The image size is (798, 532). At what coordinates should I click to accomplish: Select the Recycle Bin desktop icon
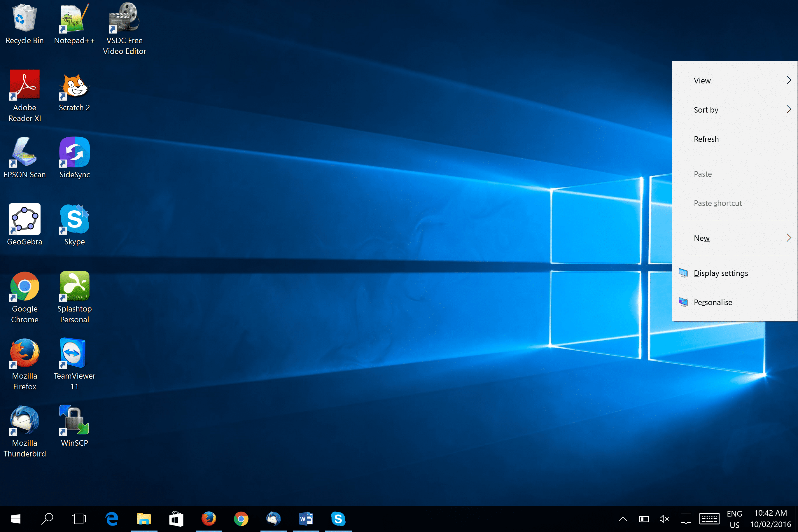[24, 24]
